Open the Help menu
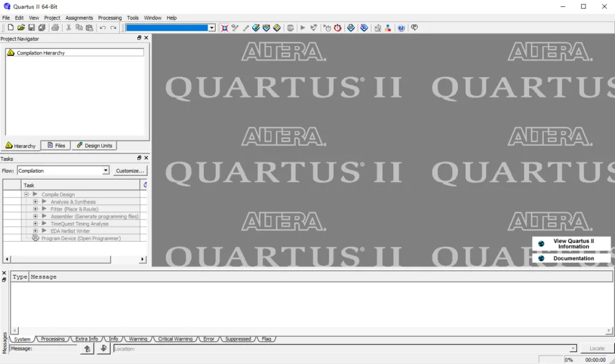The height and width of the screenshot is (364, 615). (171, 18)
